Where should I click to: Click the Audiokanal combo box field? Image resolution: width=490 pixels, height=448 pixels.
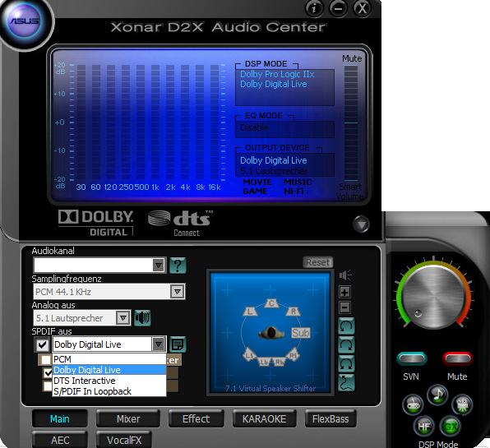tap(99, 266)
